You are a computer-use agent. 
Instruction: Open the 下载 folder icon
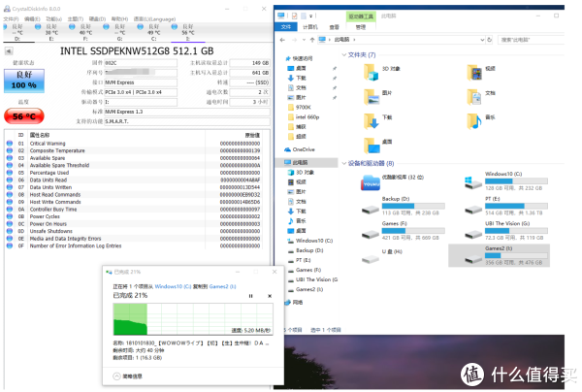[372, 121]
